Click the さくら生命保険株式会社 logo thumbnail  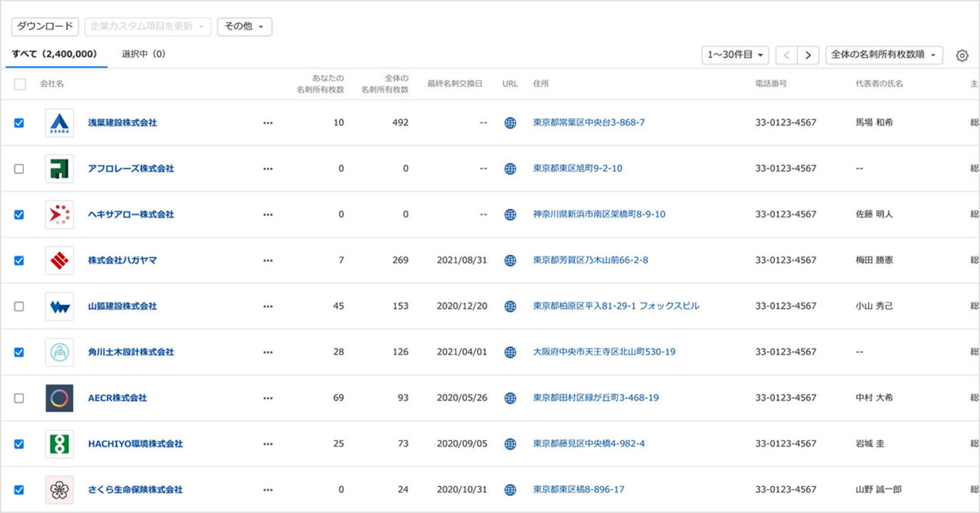tap(59, 489)
